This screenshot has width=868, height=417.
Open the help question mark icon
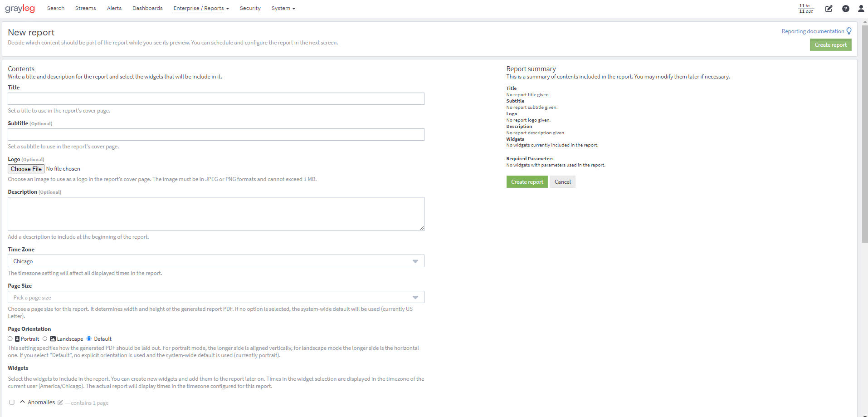click(846, 9)
